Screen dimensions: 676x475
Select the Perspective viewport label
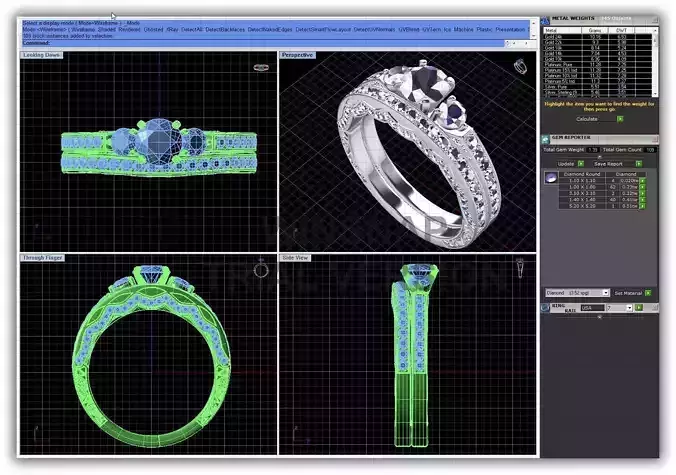pyautogui.click(x=297, y=55)
